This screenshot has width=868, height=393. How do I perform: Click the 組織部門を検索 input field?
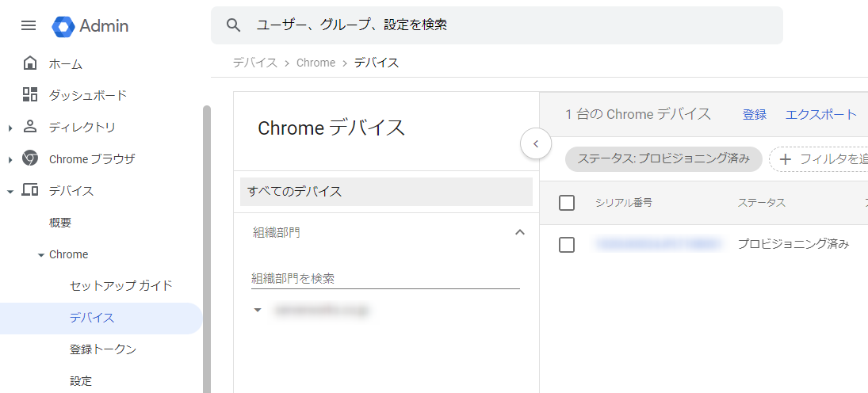(385, 278)
